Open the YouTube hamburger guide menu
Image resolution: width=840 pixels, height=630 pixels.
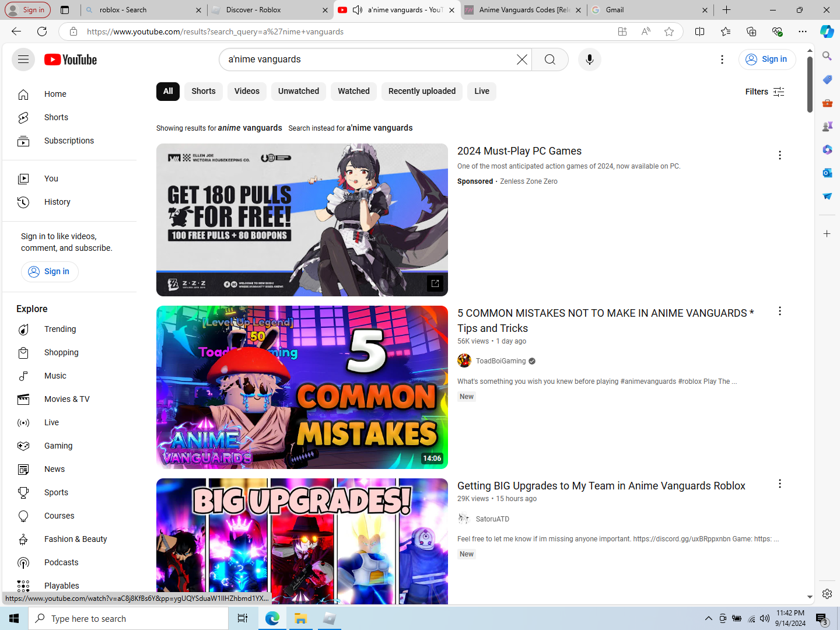click(x=23, y=60)
